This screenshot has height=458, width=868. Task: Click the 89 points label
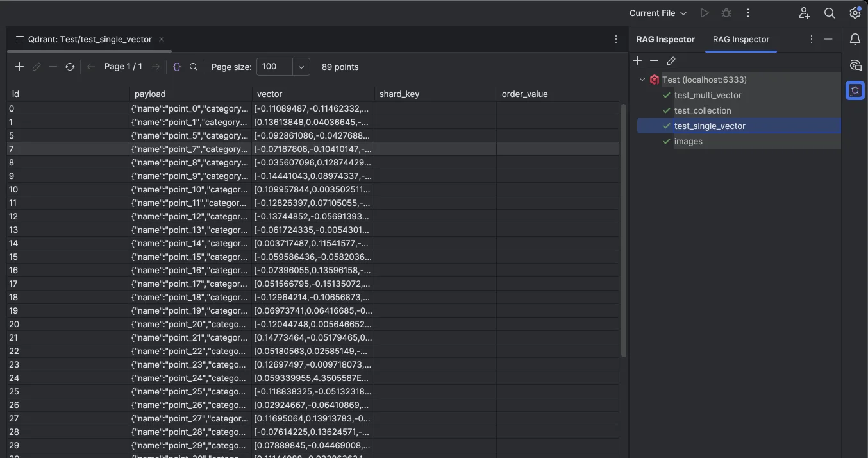click(x=340, y=67)
